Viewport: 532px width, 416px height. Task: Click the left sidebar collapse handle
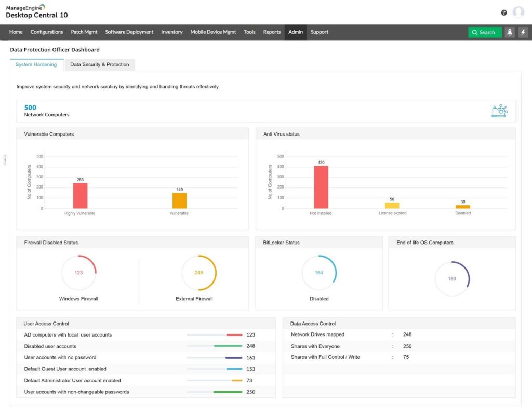(x=5, y=159)
